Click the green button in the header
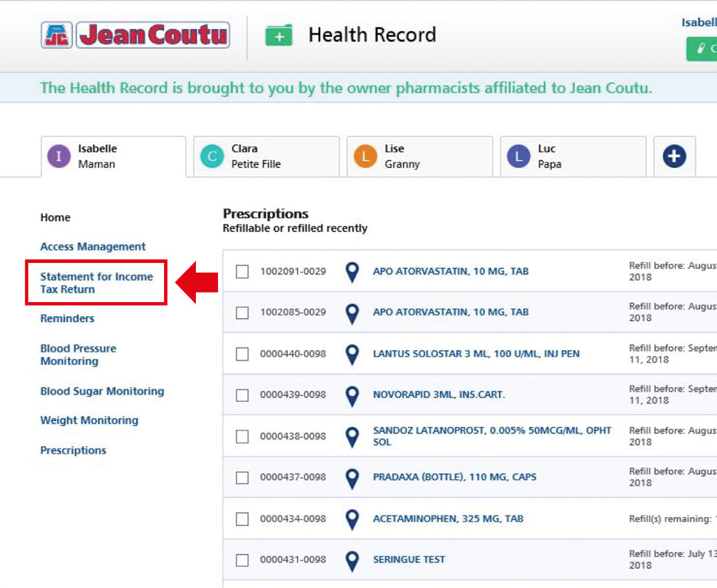 click(x=701, y=49)
